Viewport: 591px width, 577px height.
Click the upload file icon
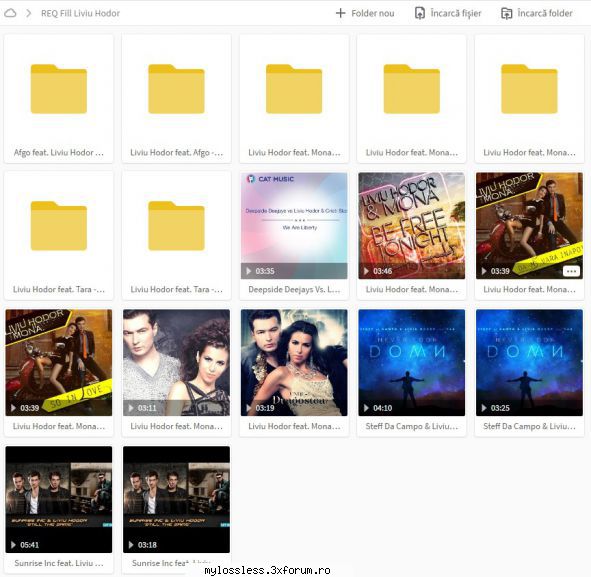click(x=420, y=13)
